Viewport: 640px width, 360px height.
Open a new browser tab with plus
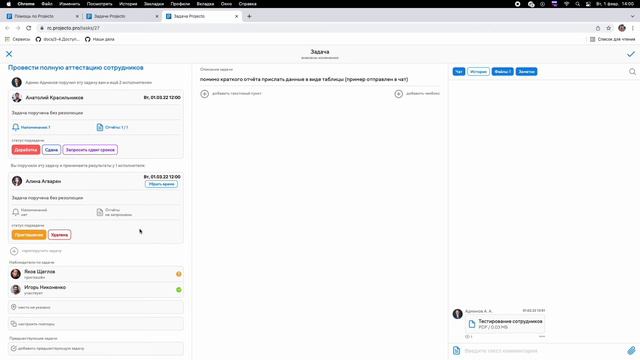pos(249,16)
